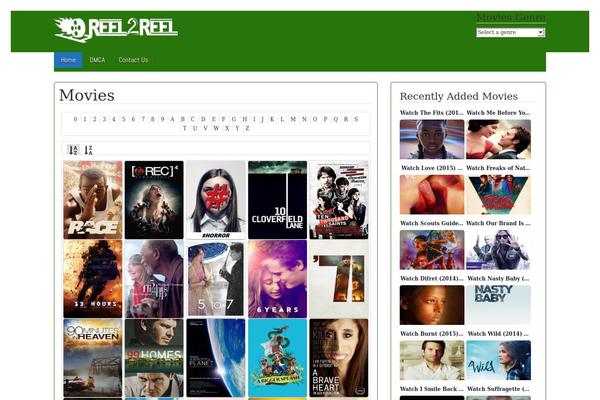This screenshot has height=400, width=600.
Task: Expand the Select a genre dropdown
Action: click(x=510, y=33)
